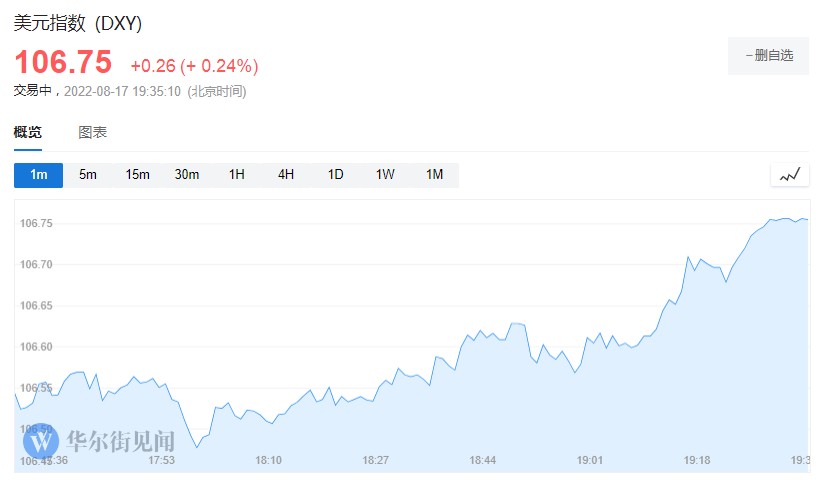Switch chart to 30m interval

[x=187, y=175]
